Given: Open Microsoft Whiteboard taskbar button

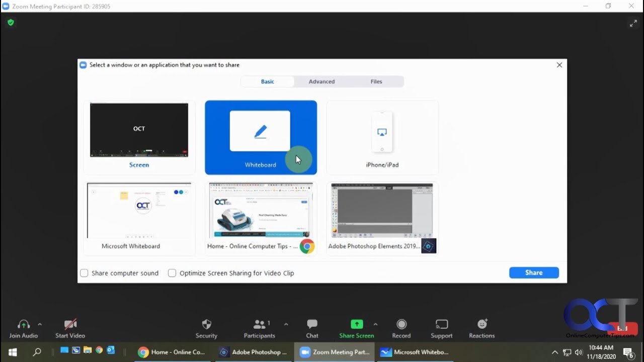Looking at the screenshot, I should coord(415,352).
